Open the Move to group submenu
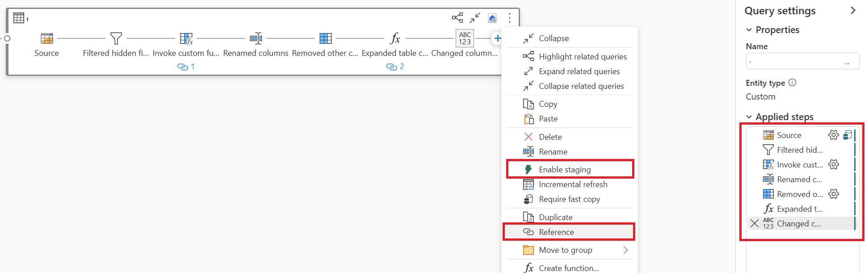Viewport: 868px width, 280px height. tap(570, 250)
